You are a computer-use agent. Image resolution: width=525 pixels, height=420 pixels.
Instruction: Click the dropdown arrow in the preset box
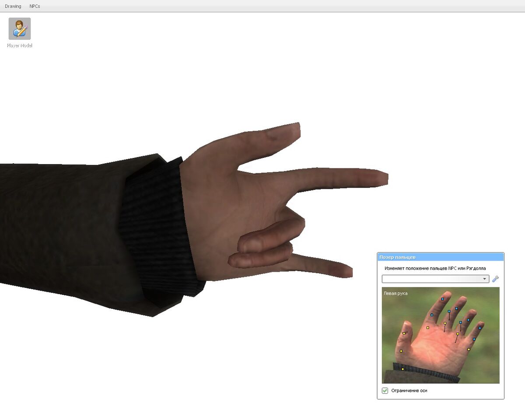[485, 279]
